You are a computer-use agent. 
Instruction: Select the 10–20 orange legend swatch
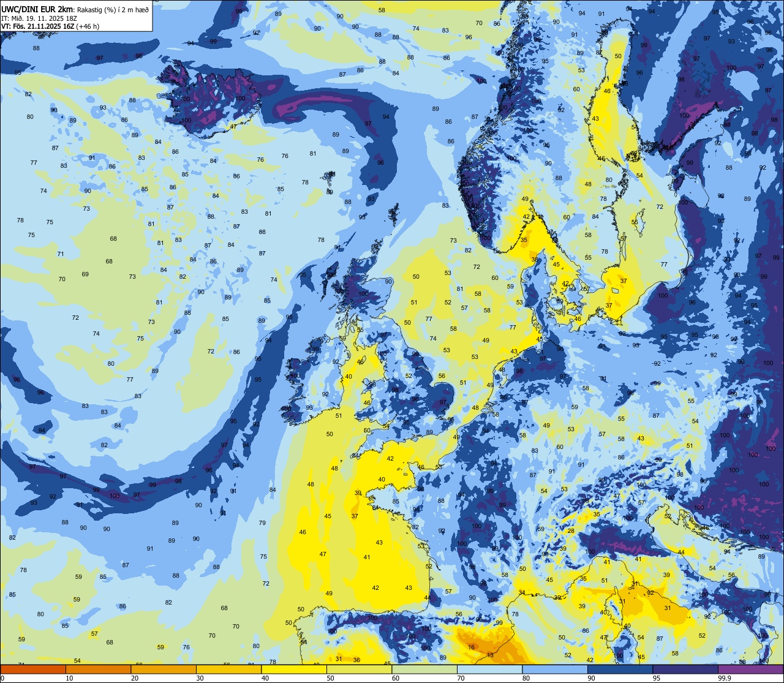98,669
